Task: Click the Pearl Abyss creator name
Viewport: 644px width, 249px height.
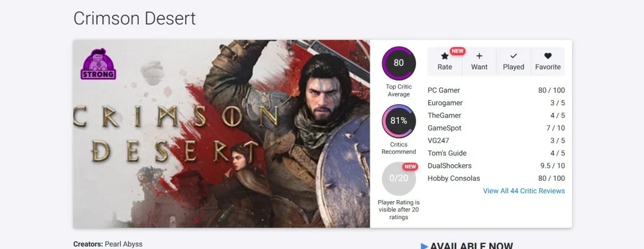Action: tap(123, 244)
